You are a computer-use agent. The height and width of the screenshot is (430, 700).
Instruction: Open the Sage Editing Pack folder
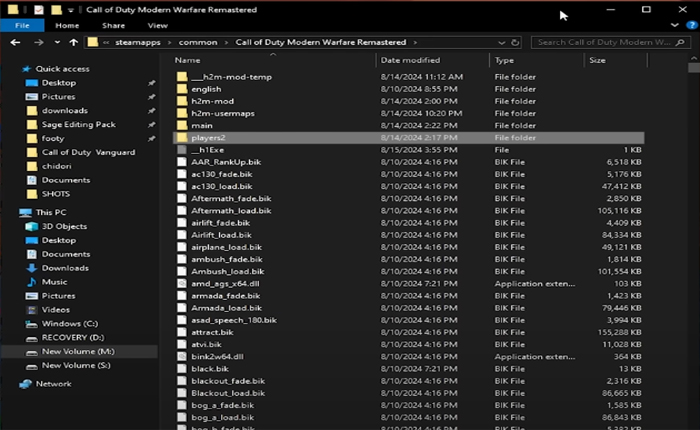tap(79, 124)
